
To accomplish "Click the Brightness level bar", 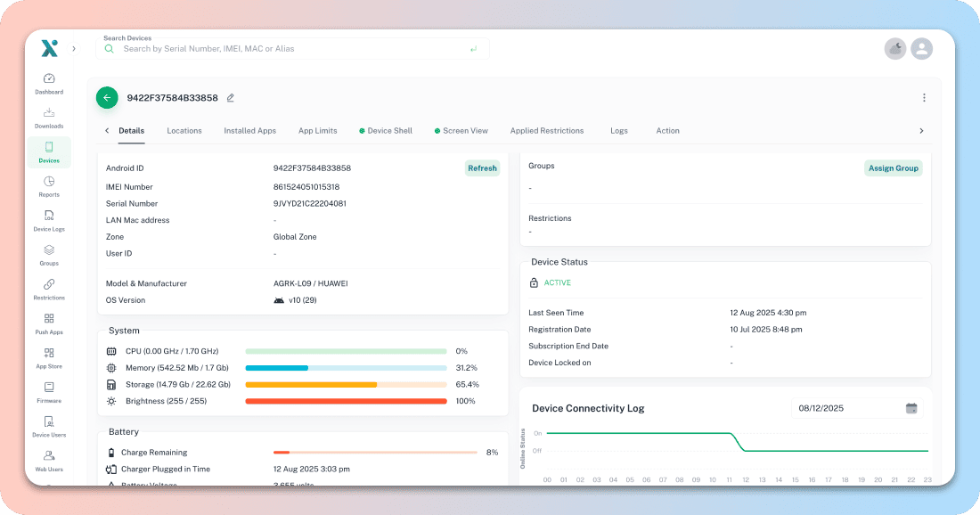I will [347, 401].
